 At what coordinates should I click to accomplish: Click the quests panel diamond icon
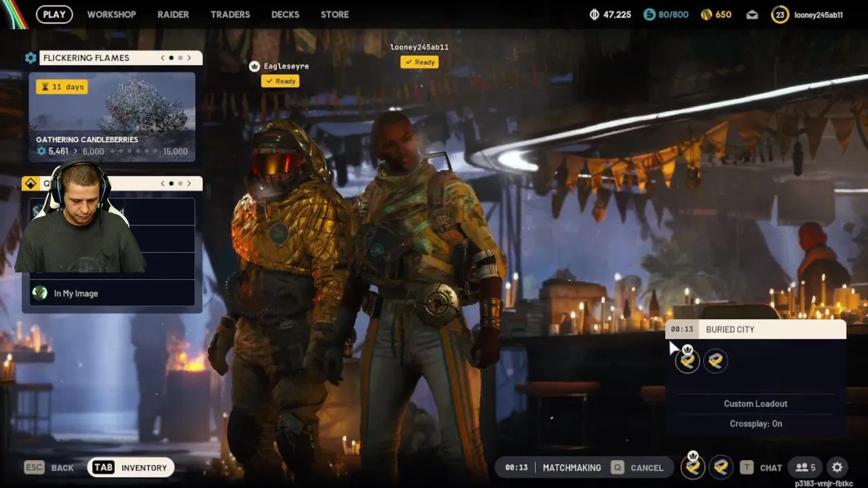click(30, 184)
